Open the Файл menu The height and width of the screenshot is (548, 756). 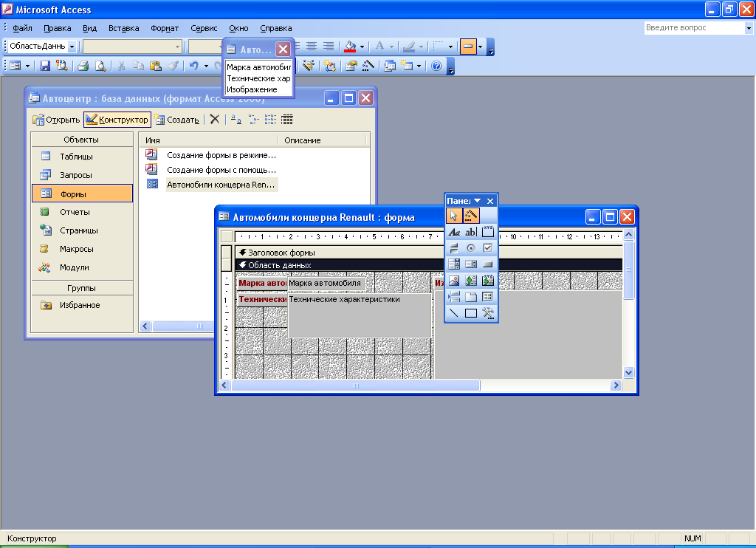tap(22, 28)
